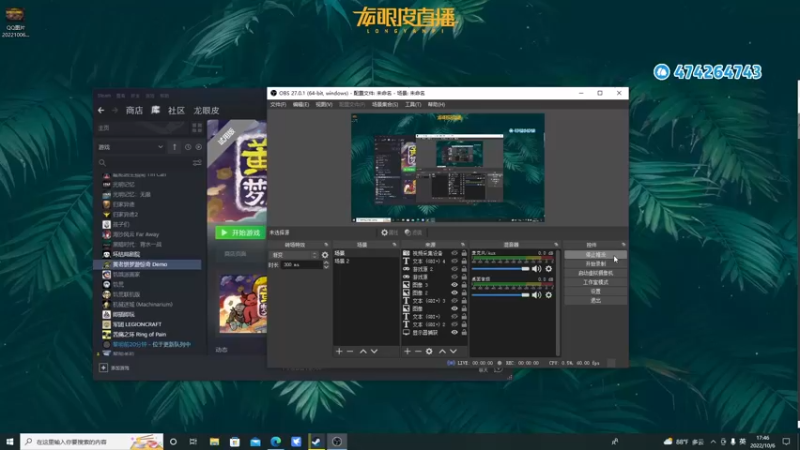This screenshot has height=450, width=800.
Task: Pop out the Audio Mixer dock
Action: click(556, 245)
